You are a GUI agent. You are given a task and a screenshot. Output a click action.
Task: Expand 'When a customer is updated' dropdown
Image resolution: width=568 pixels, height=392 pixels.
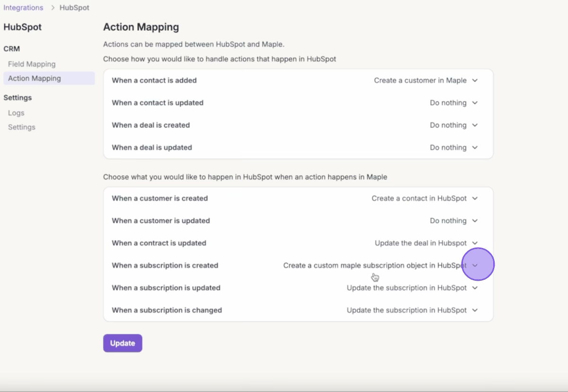click(x=475, y=221)
